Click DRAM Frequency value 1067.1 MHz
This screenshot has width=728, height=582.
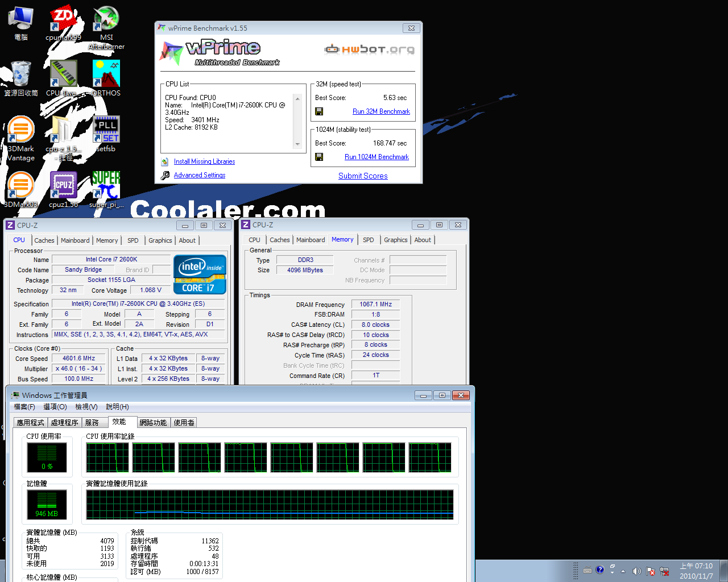click(x=375, y=304)
